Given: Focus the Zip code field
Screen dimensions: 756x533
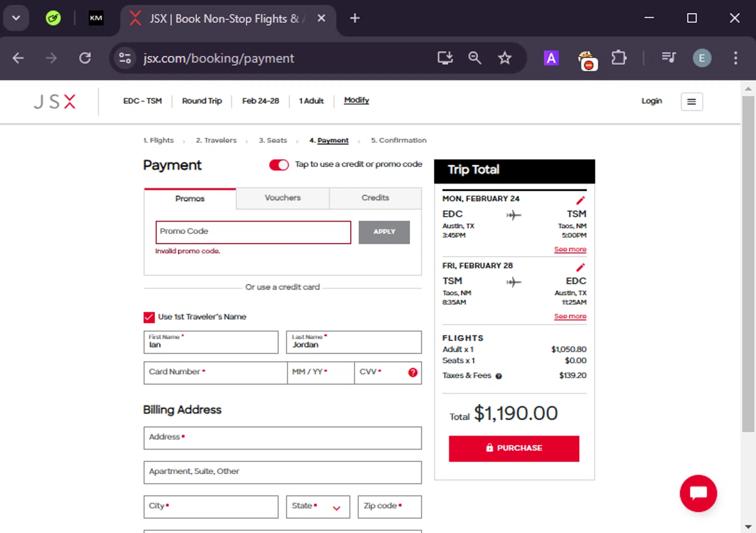Looking at the screenshot, I should click(390, 507).
